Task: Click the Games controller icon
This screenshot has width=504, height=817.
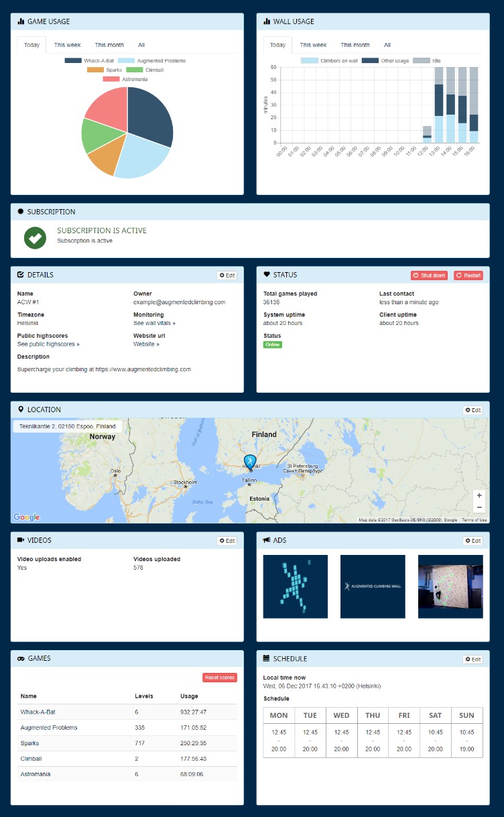Action: 21,658
